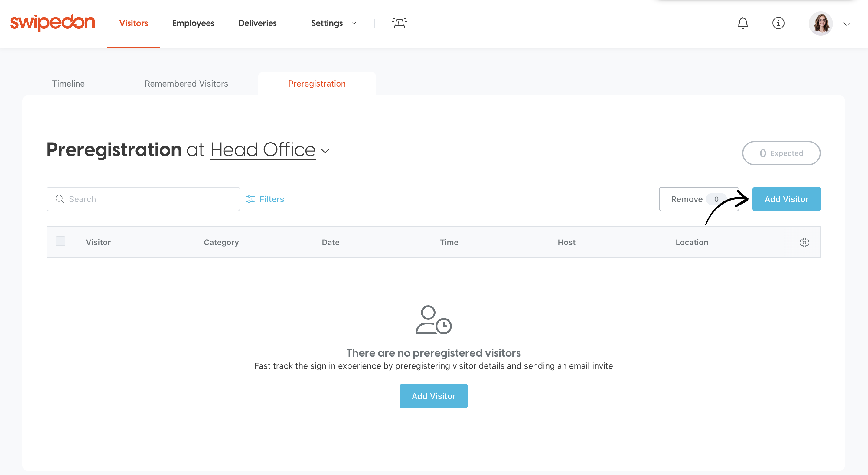Screen dimensions: 868x475
Task: Click the preregistered visitor clock illustration
Action: click(x=433, y=319)
